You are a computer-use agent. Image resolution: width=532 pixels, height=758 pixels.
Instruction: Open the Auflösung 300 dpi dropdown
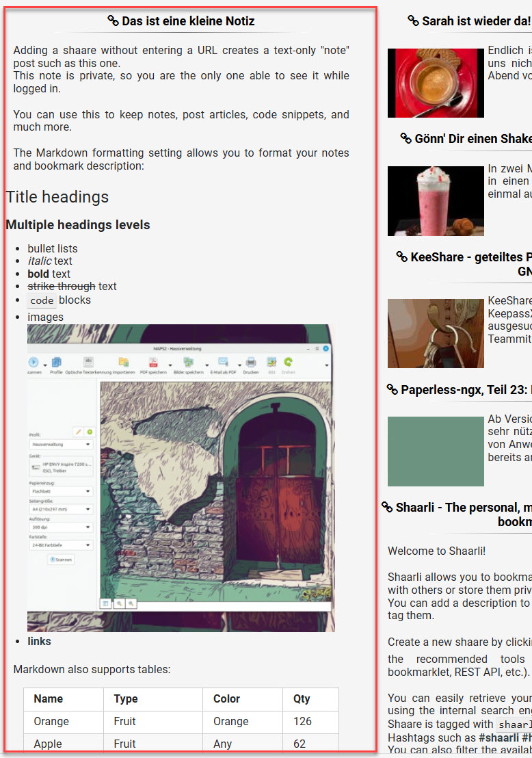point(61,527)
